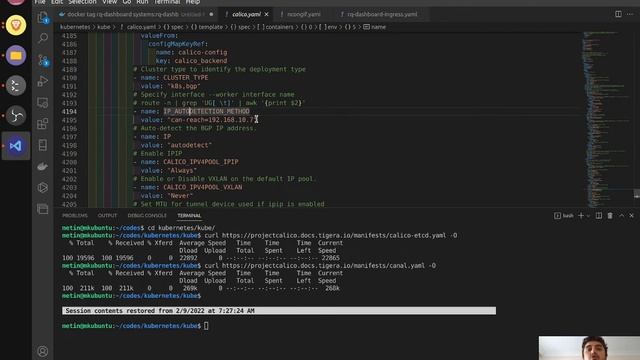Click the curl calico-etcd.yaml URL in terminal
This screenshot has height=360, width=640.
[334, 236]
